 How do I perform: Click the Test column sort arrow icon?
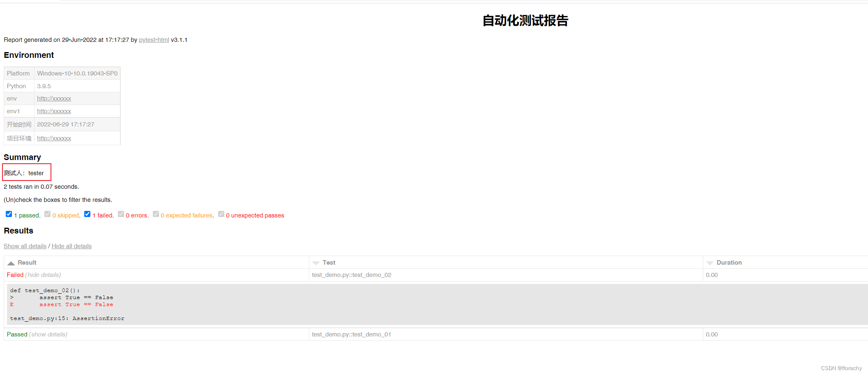(x=316, y=263)
